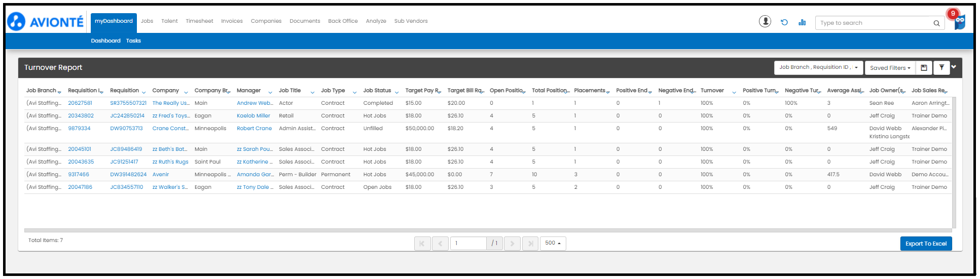980x279 pixels.
Task: Open the funnel filter icon
Action: pyautogui.click(x=941, y=67)
